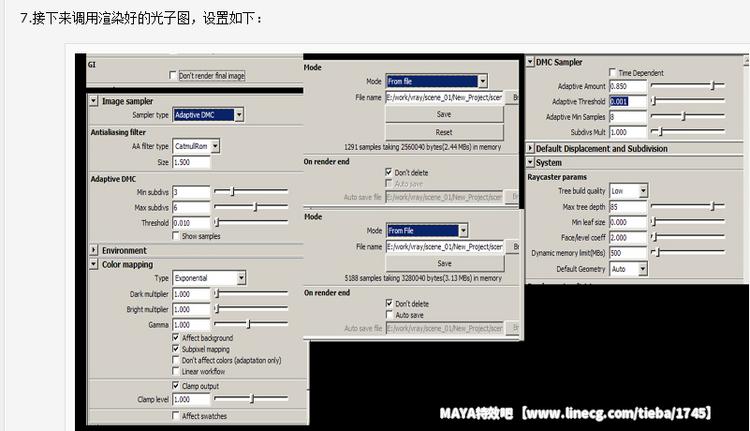The height and width of the screenshot is (431, 750).
Task: Adjust the Face/level coeff slider
Action: point(654,237)
